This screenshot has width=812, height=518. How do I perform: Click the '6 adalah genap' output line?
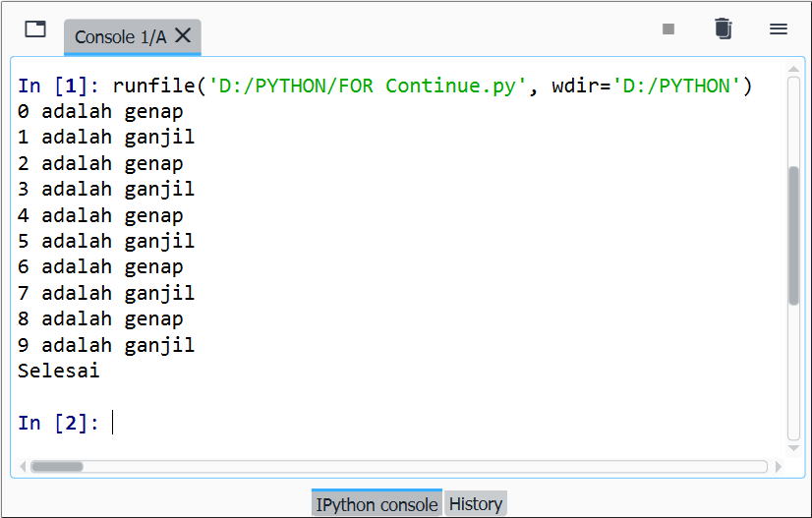click(x=100, y=267)
